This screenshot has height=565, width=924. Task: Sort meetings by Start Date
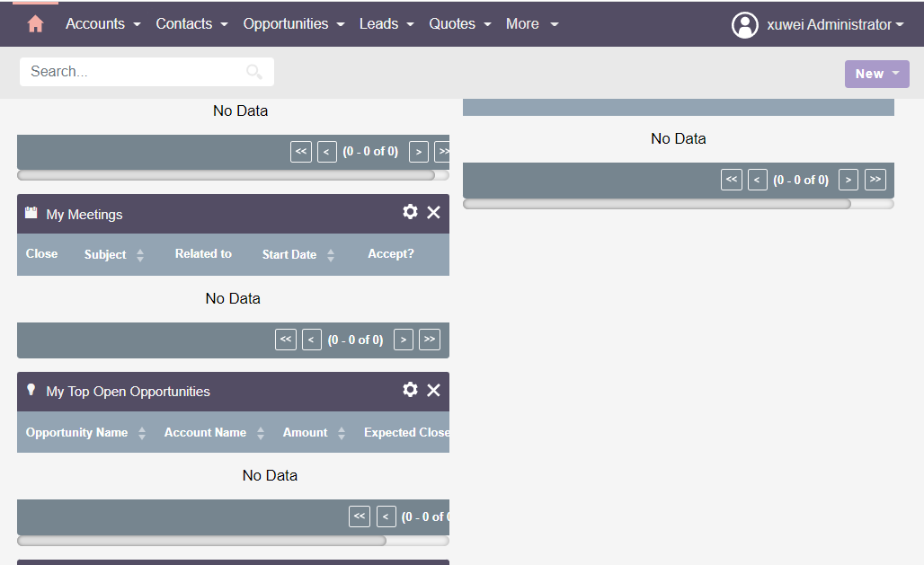click(289, 255)
